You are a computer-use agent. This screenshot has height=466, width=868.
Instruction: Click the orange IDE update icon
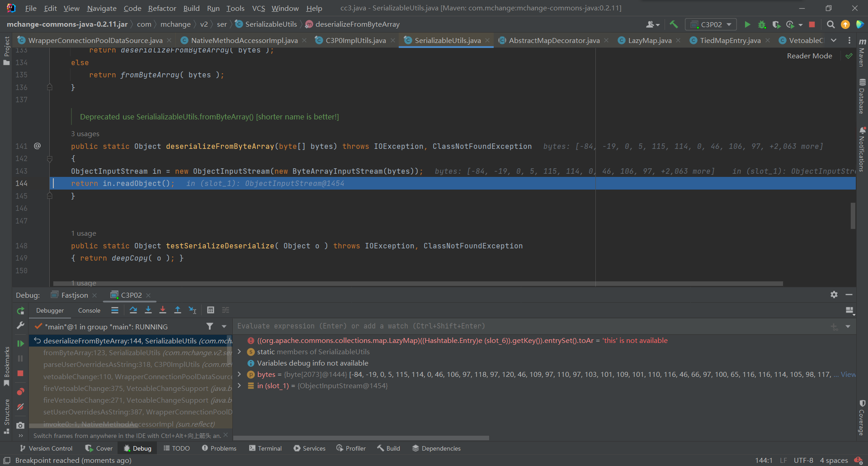[845, 24]
